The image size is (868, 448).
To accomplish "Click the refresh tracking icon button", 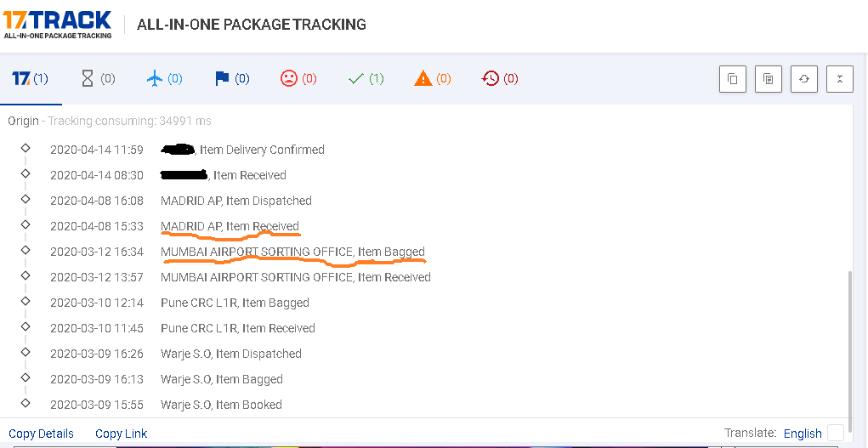I will coord(804,79).
